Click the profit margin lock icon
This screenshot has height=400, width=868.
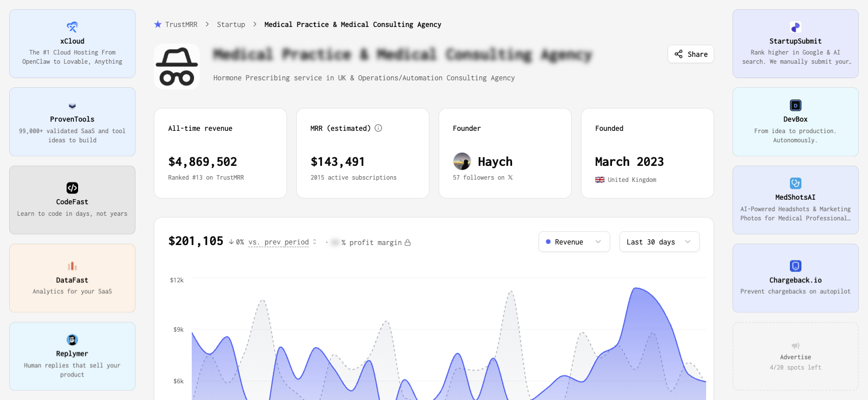(x=408, y=243)
